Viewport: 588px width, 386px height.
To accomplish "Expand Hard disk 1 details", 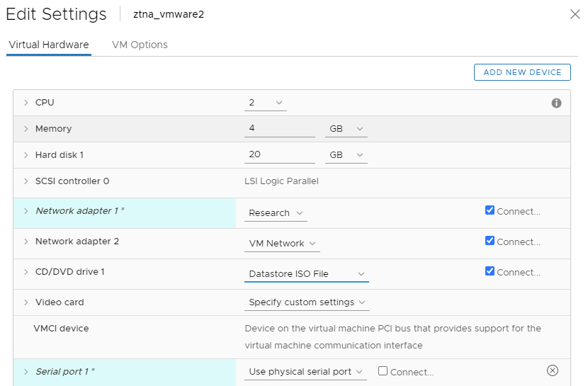I will (26, 155).
